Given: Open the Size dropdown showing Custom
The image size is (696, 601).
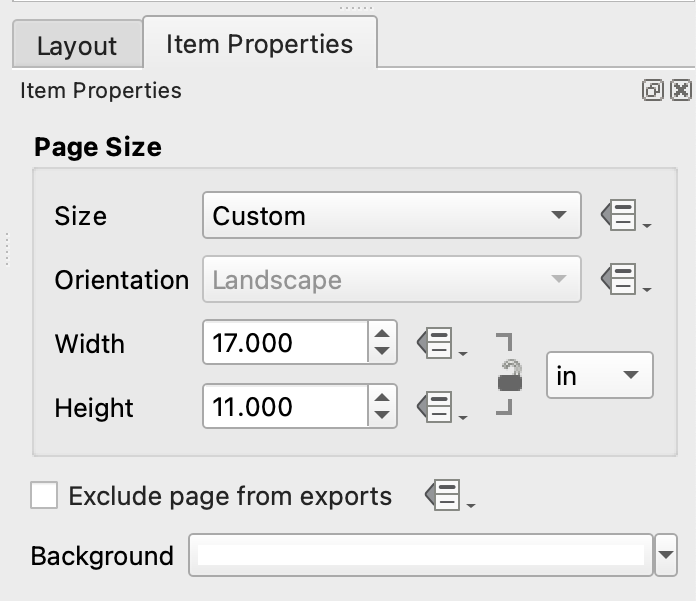Looking at the screenshot, I should pos(391,216).
